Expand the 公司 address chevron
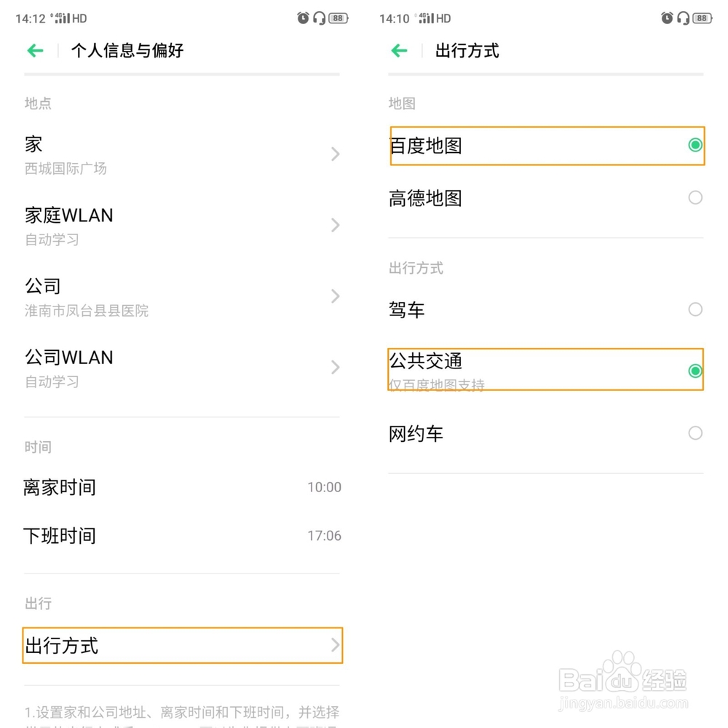The width and height of the screenshot is (728, 728). pyautogui.click(x=335, y=296)
